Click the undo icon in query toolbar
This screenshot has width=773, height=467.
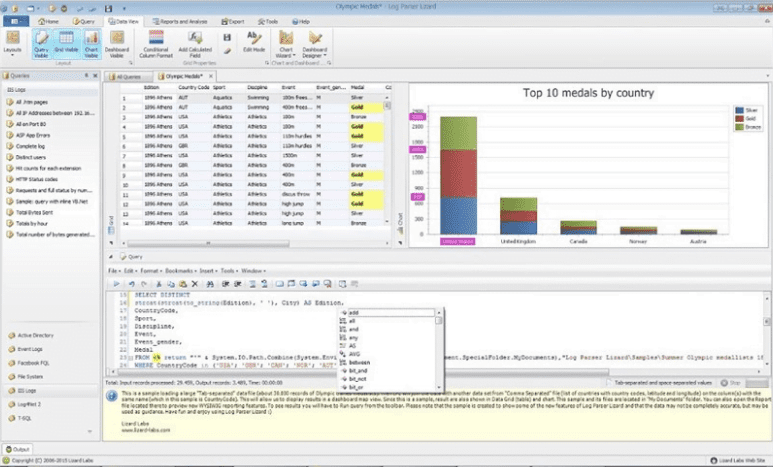tap(132, 284)
